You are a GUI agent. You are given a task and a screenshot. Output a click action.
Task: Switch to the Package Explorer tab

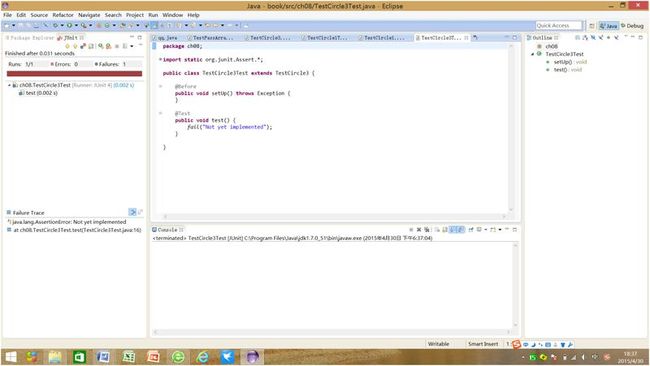30,38
